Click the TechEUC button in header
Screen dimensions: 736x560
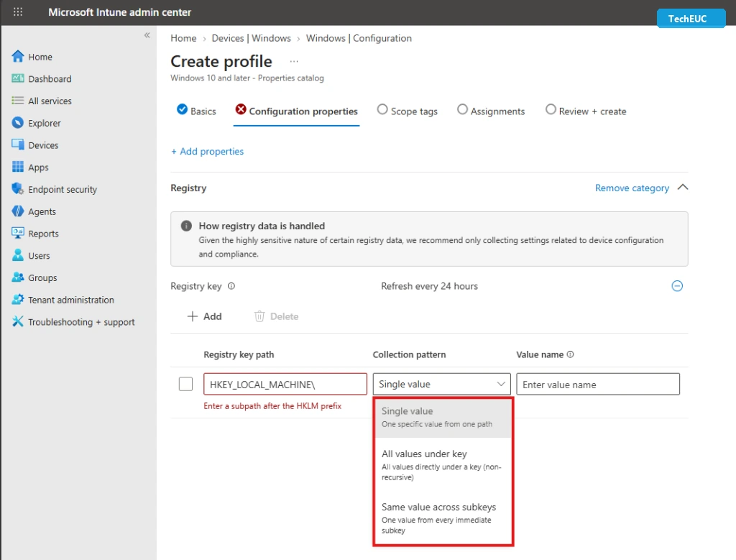[x=691, y=18]
